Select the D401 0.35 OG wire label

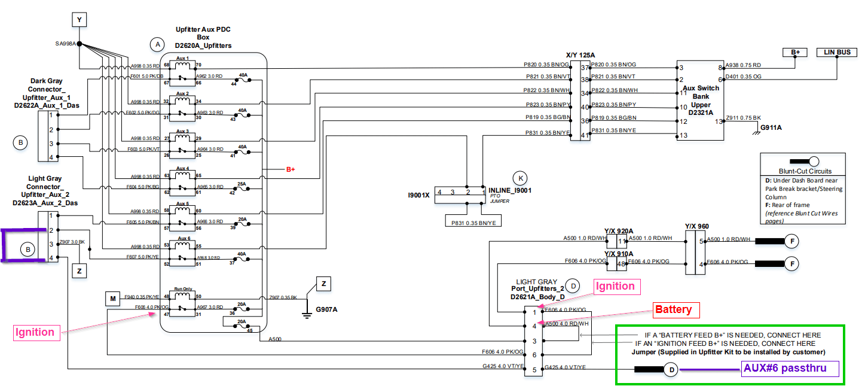point(743,77)
